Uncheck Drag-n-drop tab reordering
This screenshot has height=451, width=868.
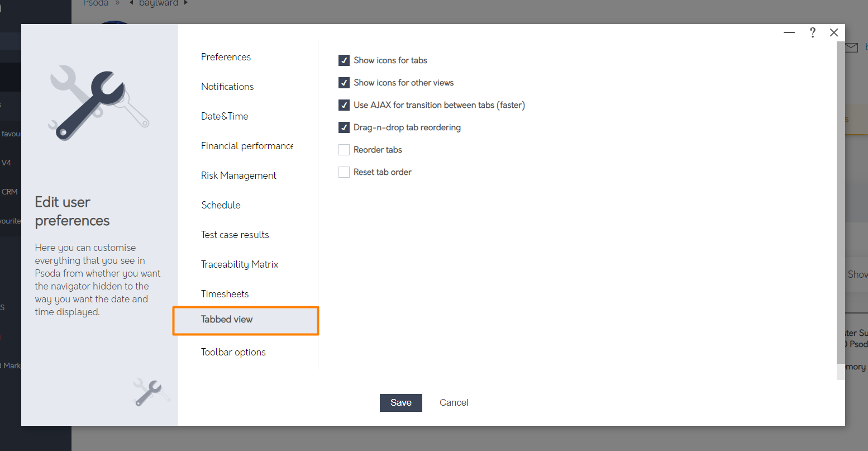coord(344,127)
